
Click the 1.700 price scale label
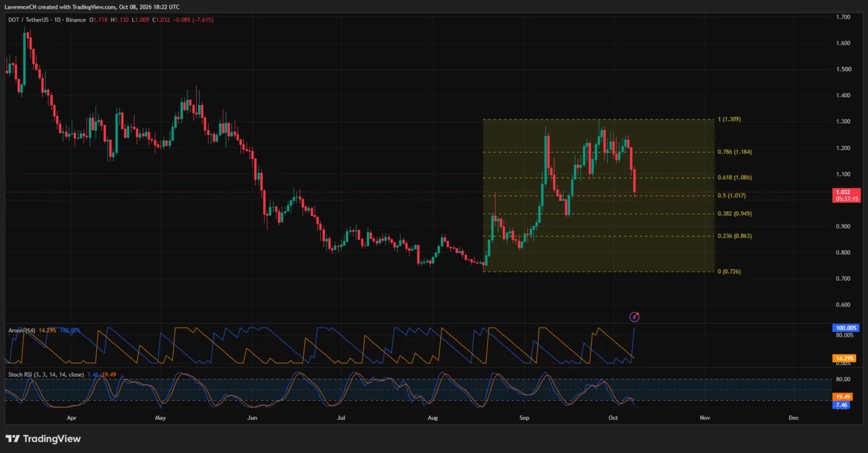(x=843, y=17)
